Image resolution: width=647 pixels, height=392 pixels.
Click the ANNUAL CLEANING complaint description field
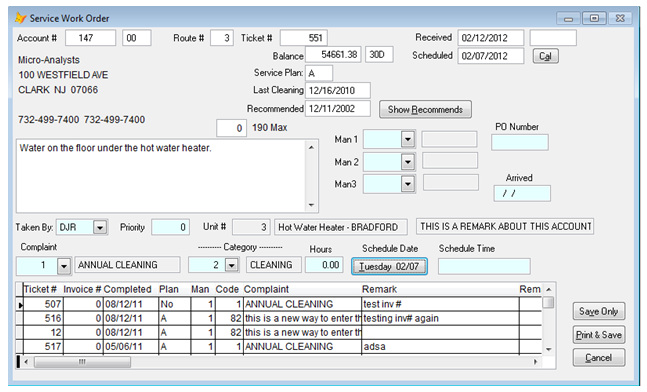(128, 265)
